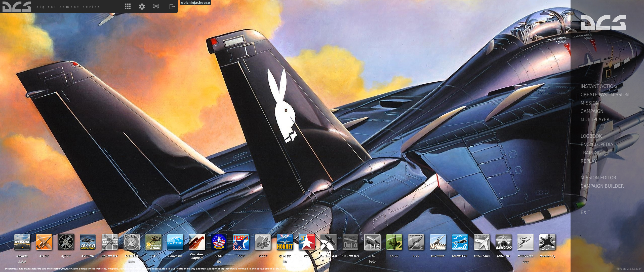Select the F/A-18C Hornet module icon
Image resolution: width=644 pixels, height=272 pixels.
pos(285,242)
